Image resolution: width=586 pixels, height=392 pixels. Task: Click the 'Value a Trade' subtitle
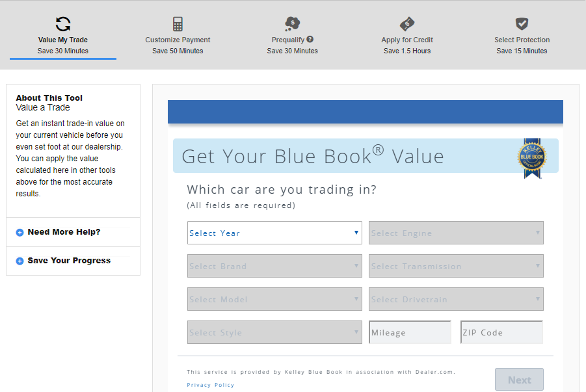(43, 108)
